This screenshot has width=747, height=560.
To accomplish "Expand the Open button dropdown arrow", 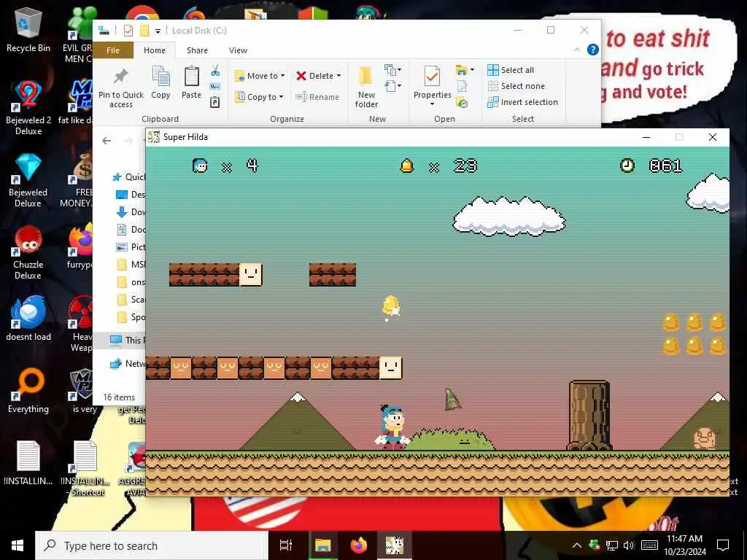I will (x=472, y=70).
